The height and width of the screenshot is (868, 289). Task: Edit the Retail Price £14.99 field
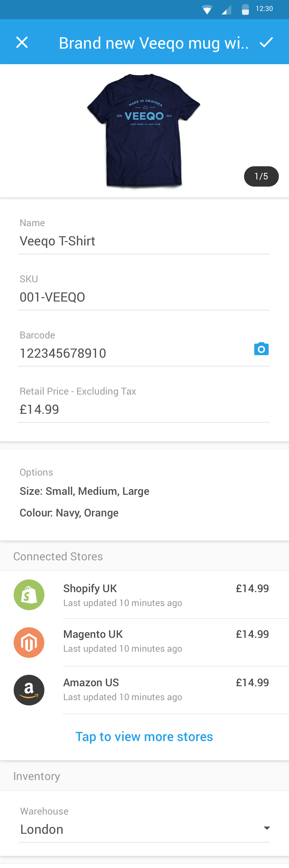[x=144, y=409]
